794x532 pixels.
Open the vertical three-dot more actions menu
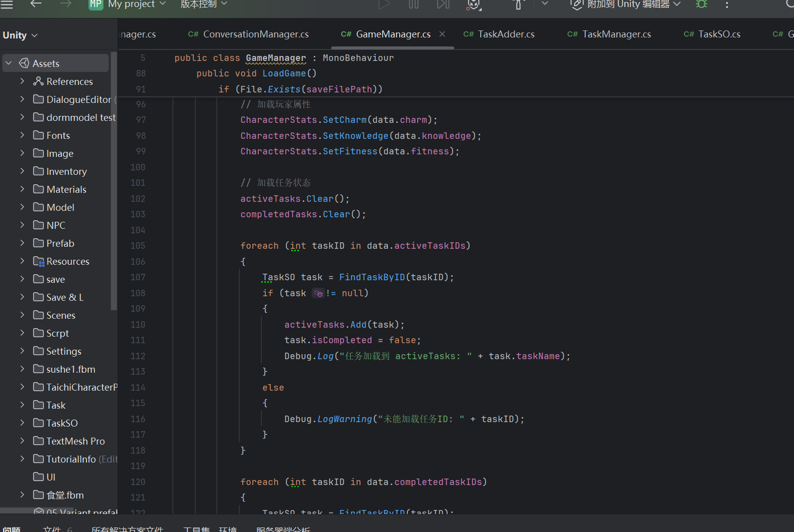point(727,4)
